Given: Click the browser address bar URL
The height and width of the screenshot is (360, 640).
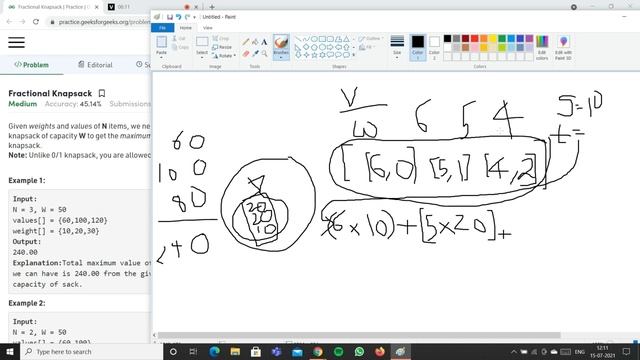Looking at the screenshot, I should (x=104, y=22).
